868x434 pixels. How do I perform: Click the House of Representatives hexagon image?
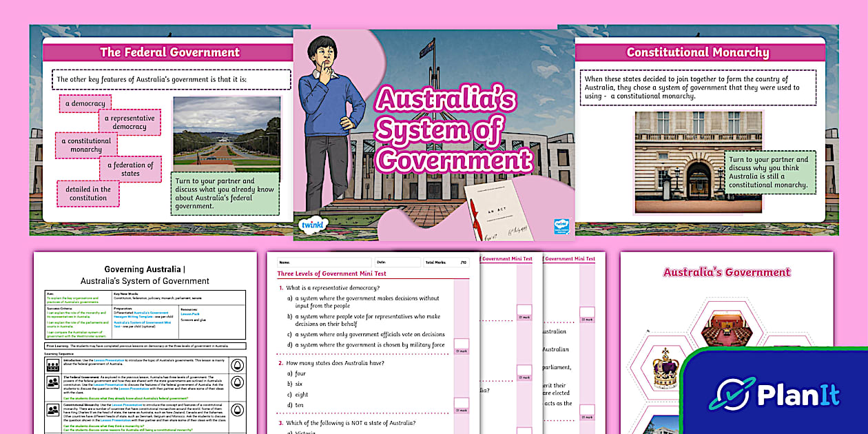point(727,327)
